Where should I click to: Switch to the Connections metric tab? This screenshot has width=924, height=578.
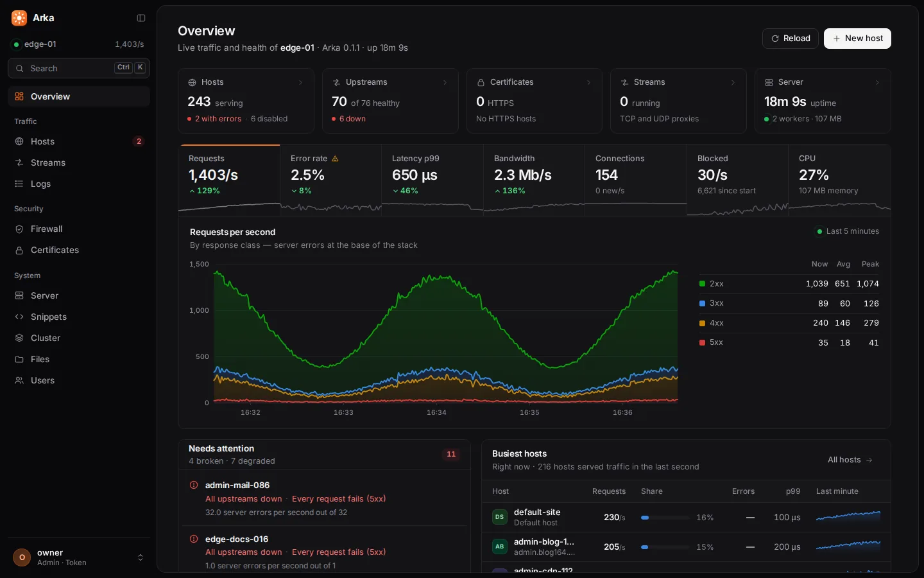[636, 180]
